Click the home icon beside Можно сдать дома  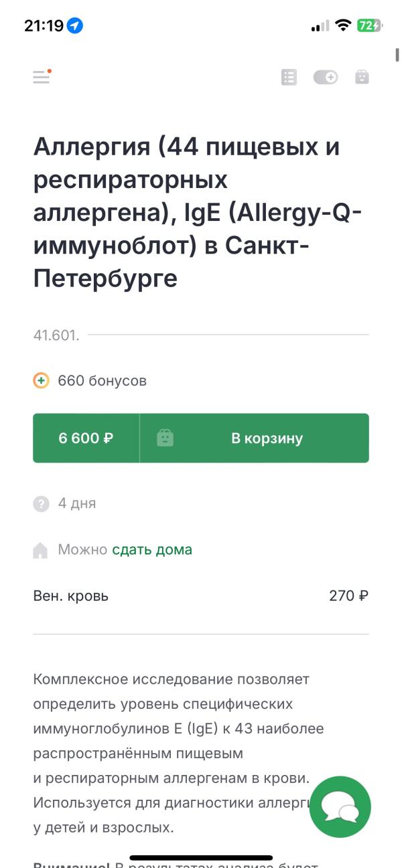point(42,551)
